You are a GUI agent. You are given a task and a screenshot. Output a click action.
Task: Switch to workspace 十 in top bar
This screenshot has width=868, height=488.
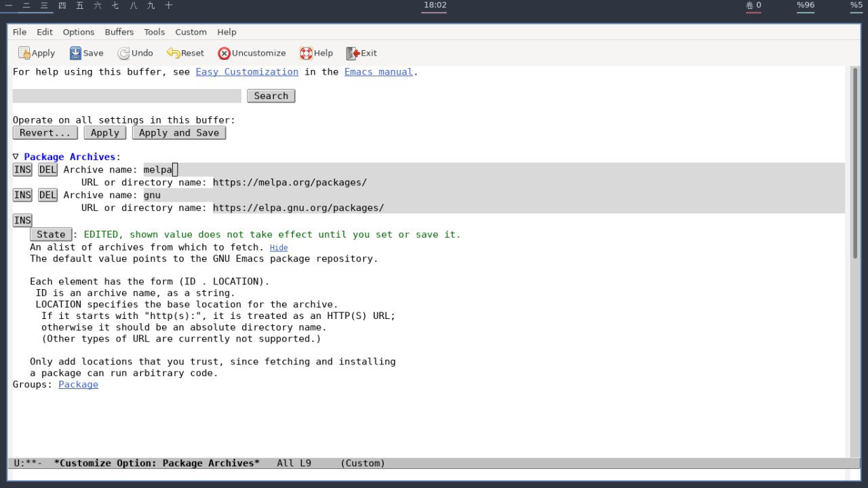click(x=169, y=5)
